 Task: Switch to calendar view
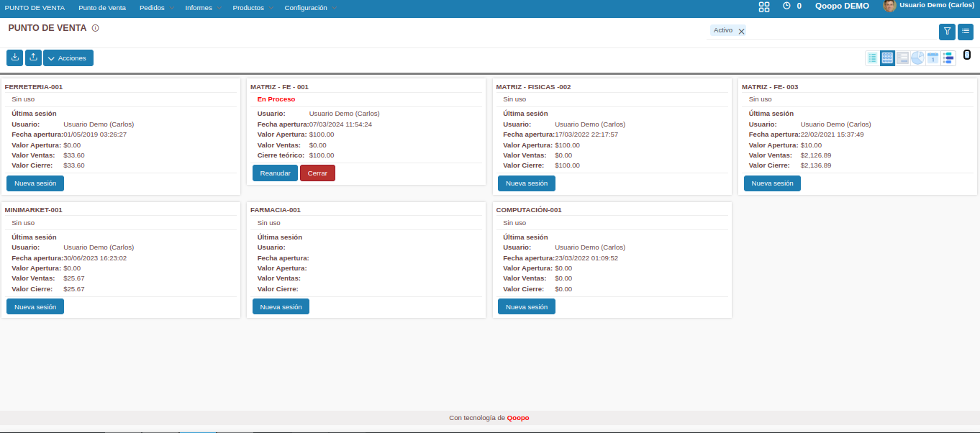point(933,58)
